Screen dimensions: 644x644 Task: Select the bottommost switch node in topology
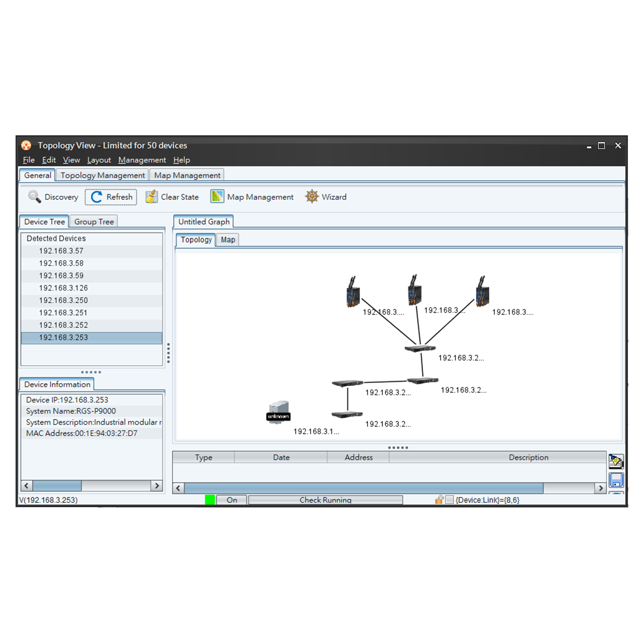pos(347,414)
